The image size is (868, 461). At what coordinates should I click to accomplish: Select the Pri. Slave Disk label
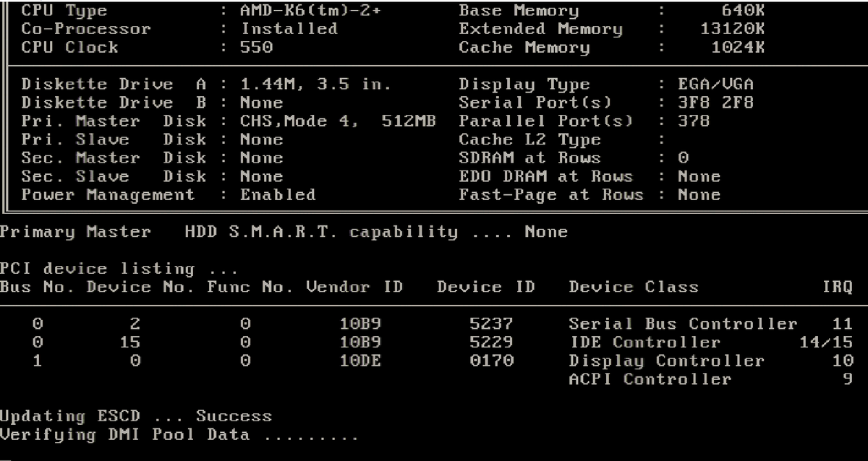114,139
